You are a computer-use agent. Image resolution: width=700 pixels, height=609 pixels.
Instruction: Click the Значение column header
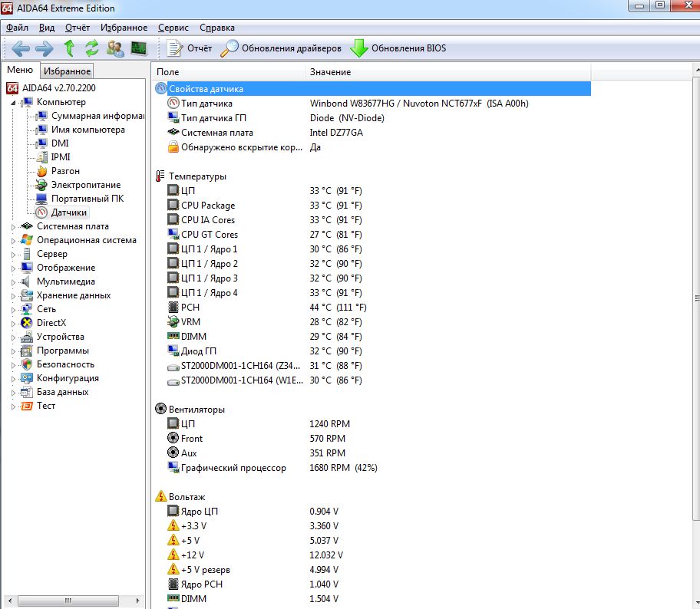coord(448,72)
